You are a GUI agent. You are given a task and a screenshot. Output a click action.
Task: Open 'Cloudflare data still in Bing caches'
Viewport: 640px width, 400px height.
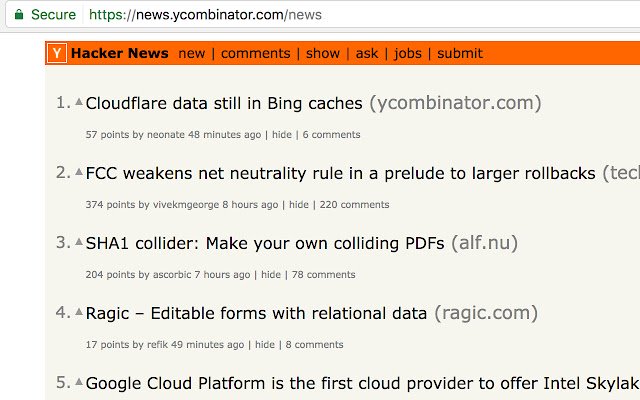[225, 103]
